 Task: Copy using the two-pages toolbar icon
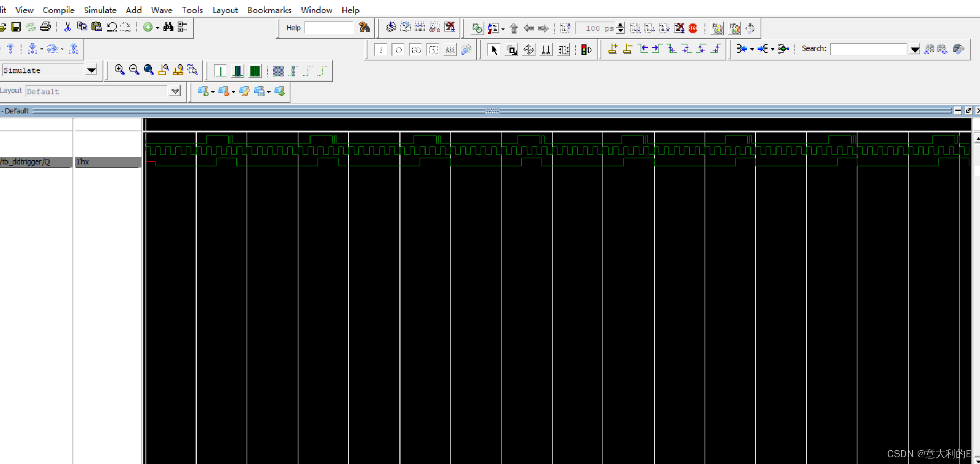pos(82,27)
